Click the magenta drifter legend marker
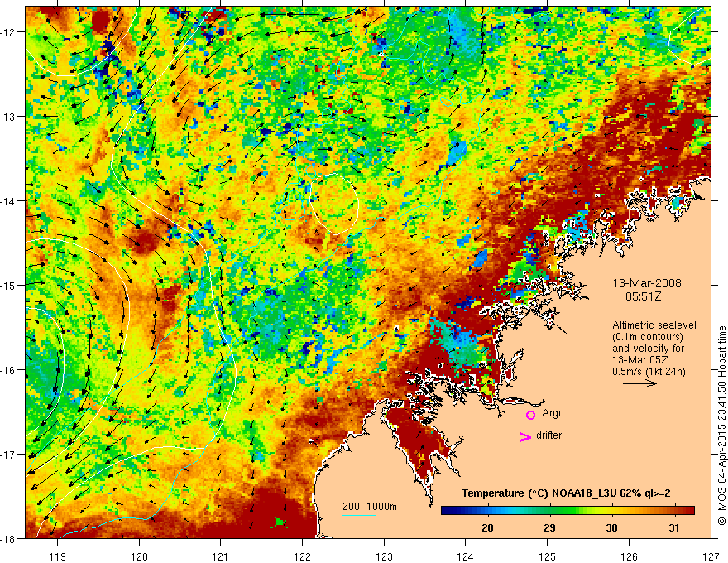This screenshot has height=563, width=728. click(525, 436)
